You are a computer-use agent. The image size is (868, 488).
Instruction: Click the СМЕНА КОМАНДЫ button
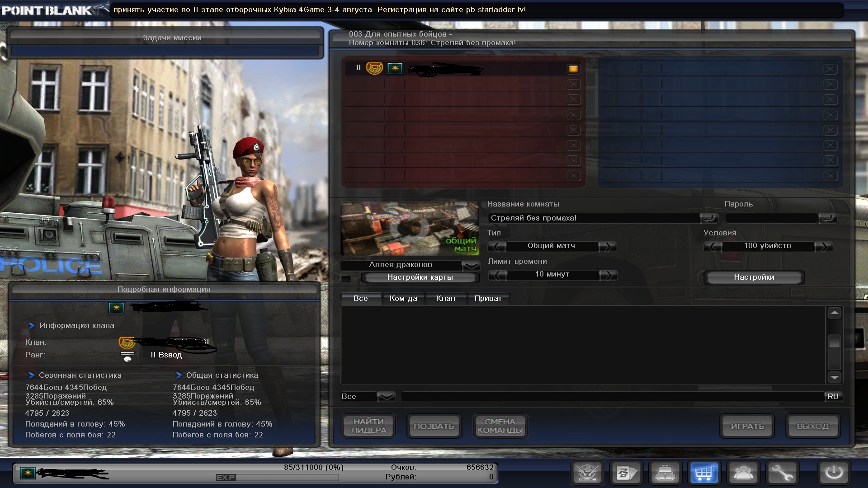pyautogui.click(x=500, y=426)
